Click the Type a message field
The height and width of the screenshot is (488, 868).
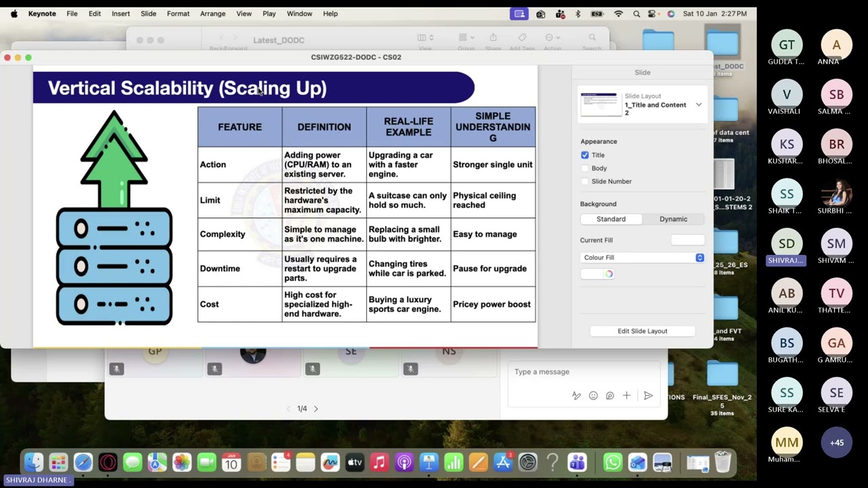pos(583,371)
